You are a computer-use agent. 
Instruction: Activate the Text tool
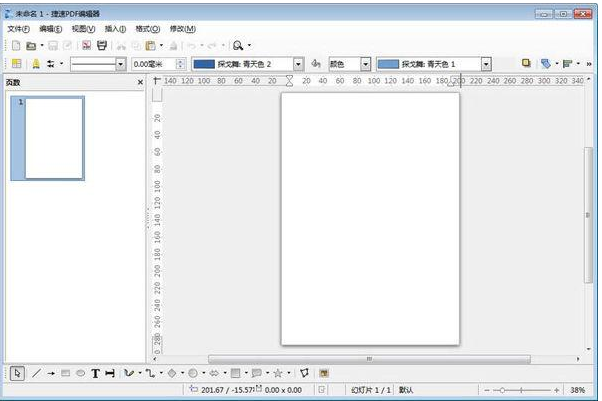(95, 373)
